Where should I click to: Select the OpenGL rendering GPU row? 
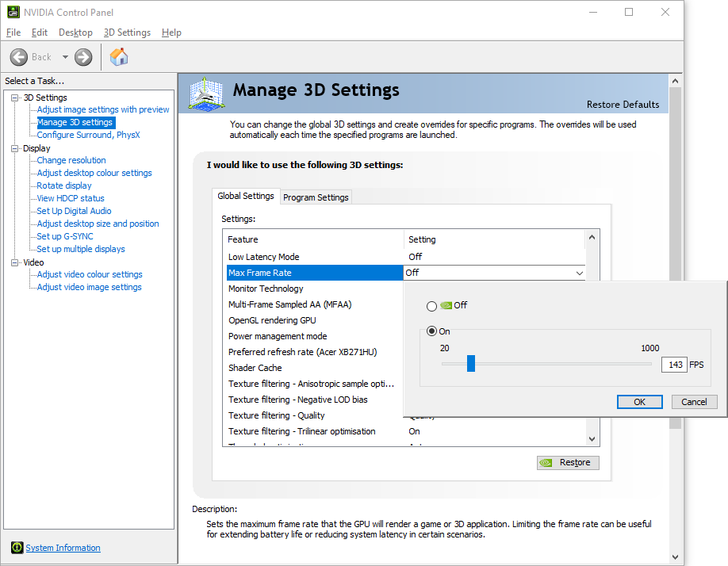click(x=316, y=320)
